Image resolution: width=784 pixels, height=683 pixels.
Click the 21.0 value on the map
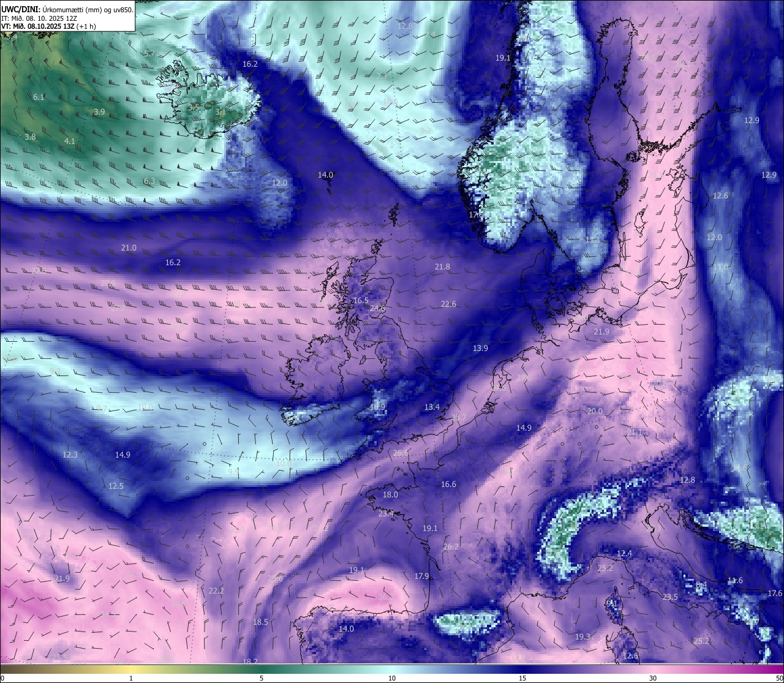coord(129,248)
